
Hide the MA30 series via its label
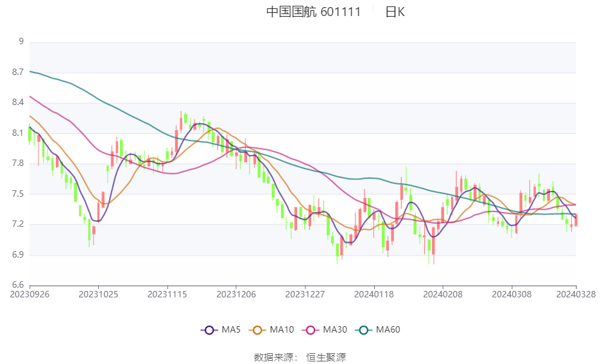point(335,329)
